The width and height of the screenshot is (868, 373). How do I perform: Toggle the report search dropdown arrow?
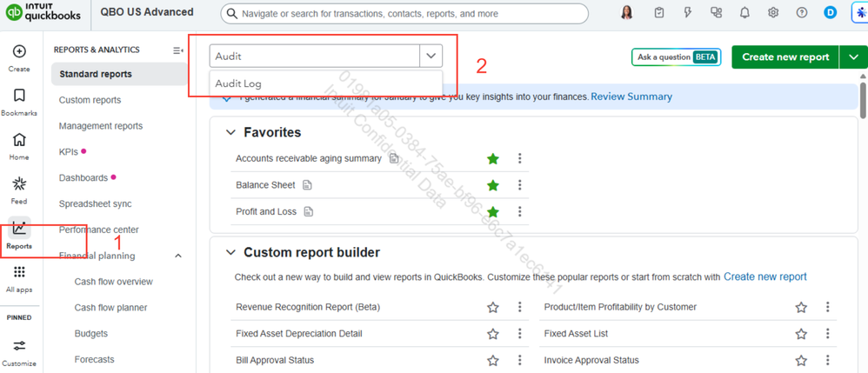tap(431, 56)
